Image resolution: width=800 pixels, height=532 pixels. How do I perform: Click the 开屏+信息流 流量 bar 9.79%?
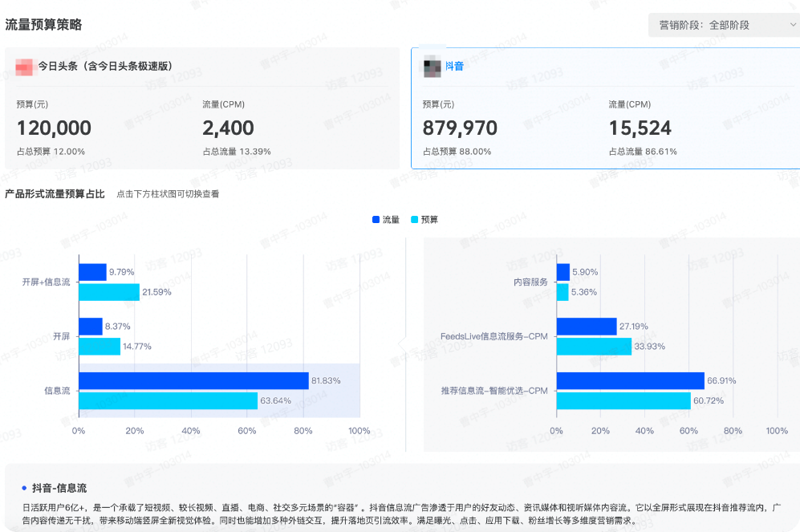(x=92, y=272)
